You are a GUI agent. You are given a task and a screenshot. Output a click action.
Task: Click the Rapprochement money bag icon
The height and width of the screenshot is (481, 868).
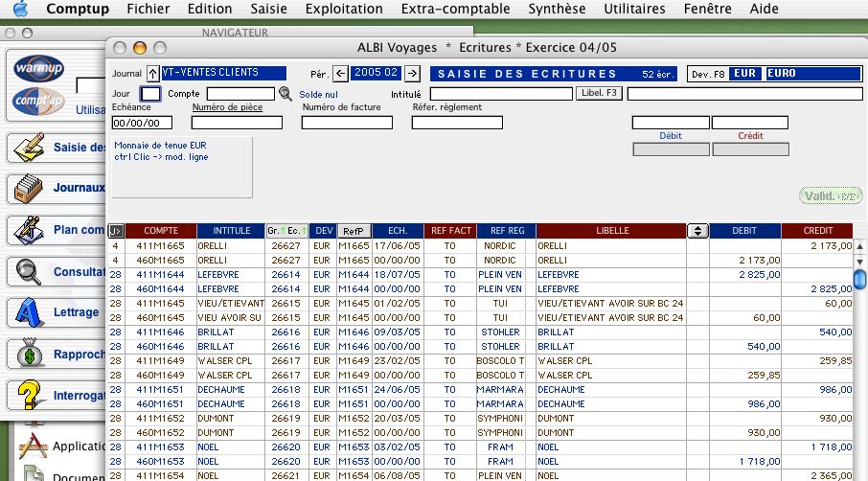pyautogui.click(x=30, y=354)
